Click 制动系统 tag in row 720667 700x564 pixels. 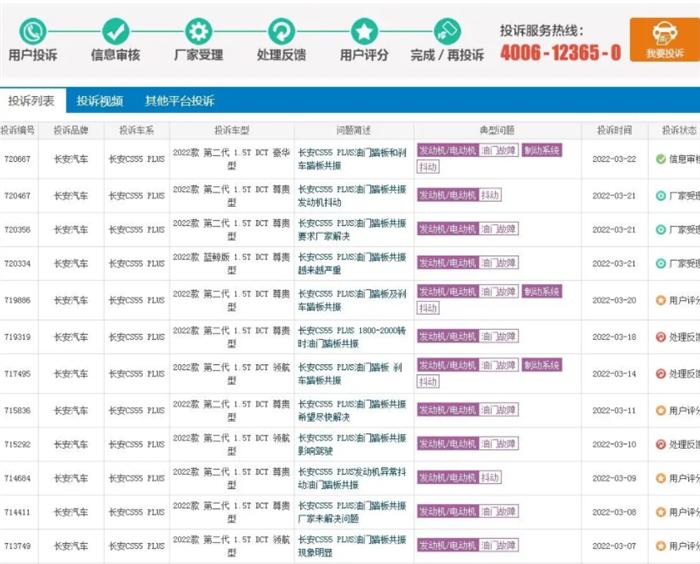pos(542,150)
